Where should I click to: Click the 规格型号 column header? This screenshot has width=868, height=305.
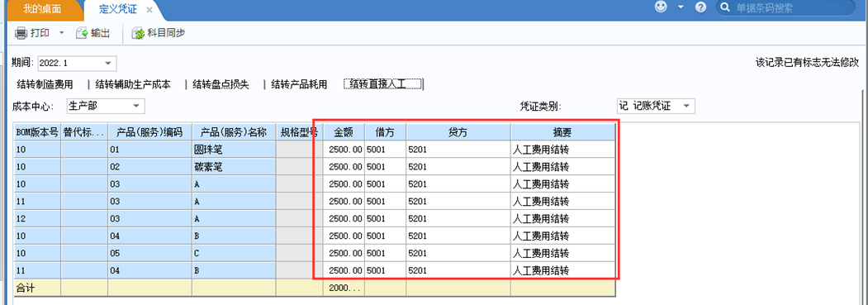tap(299, 131)
